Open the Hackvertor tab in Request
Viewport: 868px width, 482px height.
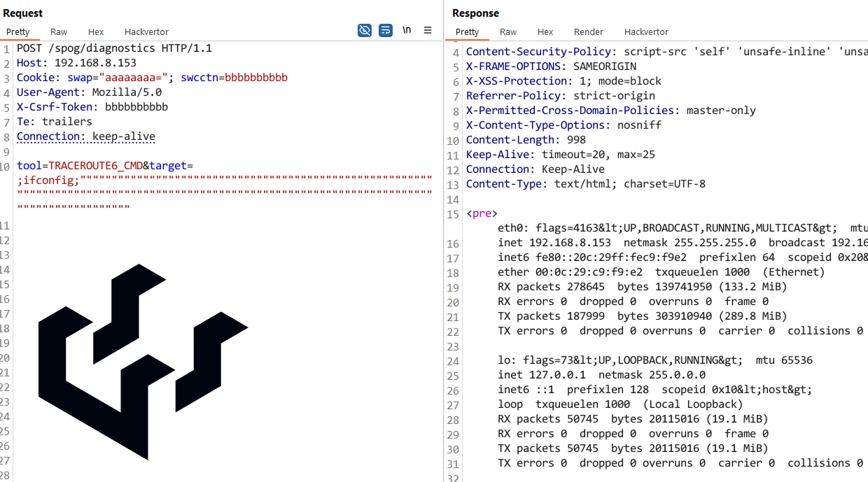(x=146, y=31)
